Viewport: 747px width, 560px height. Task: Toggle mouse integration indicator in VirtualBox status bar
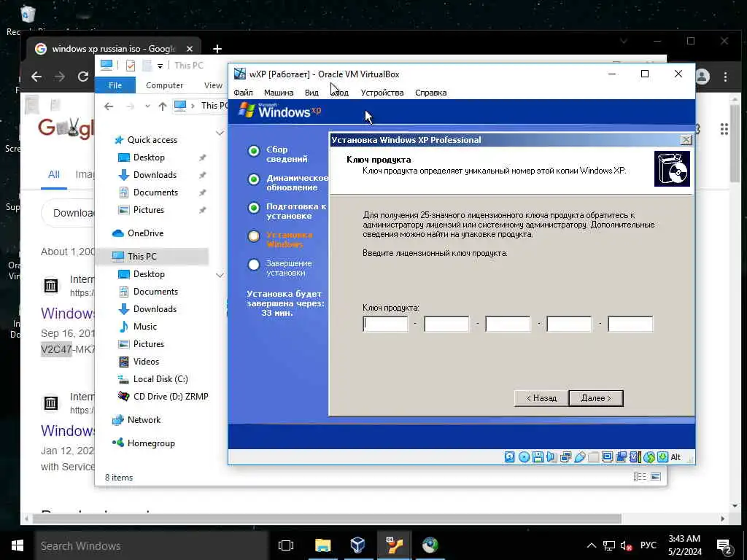[x=649, y=457]
